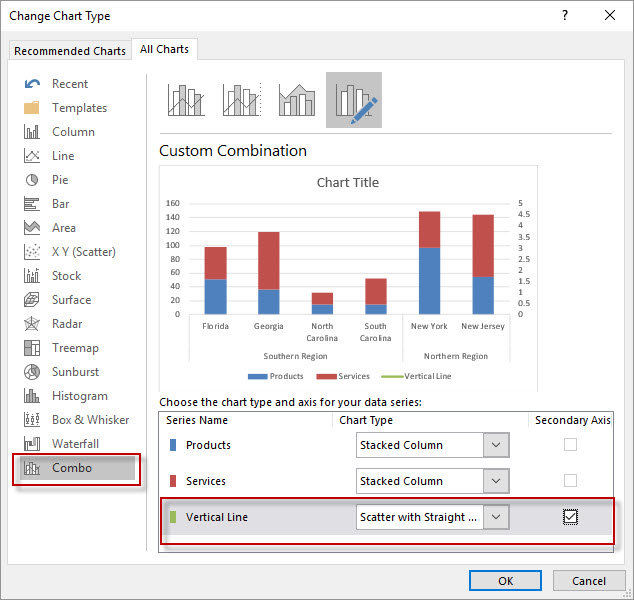This screenshot has width=634, height=600.
Task: Enable Secondary Axis for Services series
Action: coord(570,481)
